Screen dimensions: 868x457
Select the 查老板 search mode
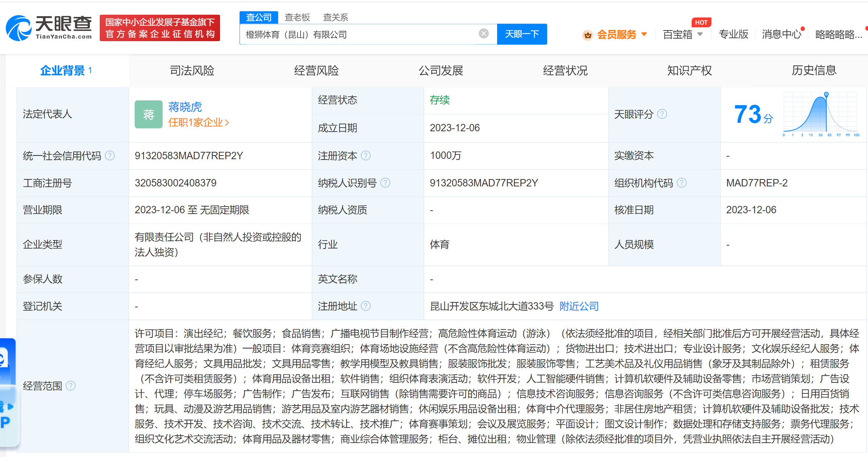coord(297,17)
